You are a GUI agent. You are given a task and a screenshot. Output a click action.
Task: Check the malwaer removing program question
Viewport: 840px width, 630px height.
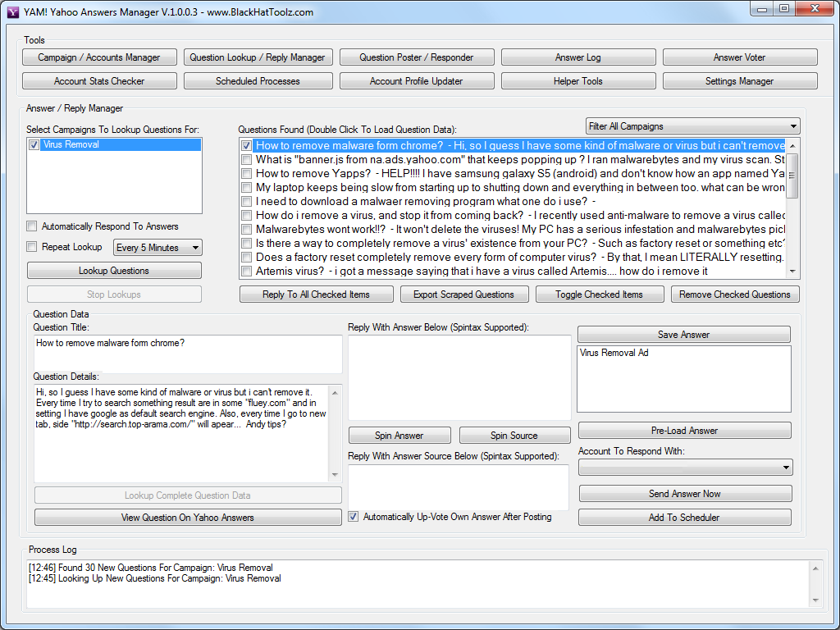[x=246, y=202]
